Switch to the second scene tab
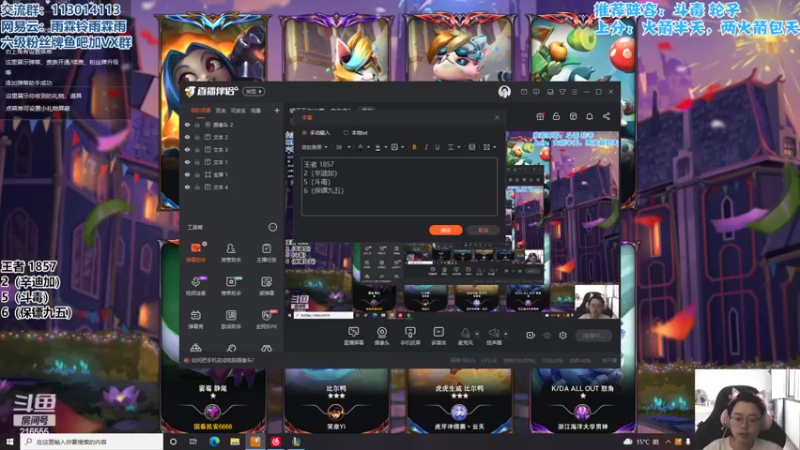800x450 pixels. click(x=220, y=110)
